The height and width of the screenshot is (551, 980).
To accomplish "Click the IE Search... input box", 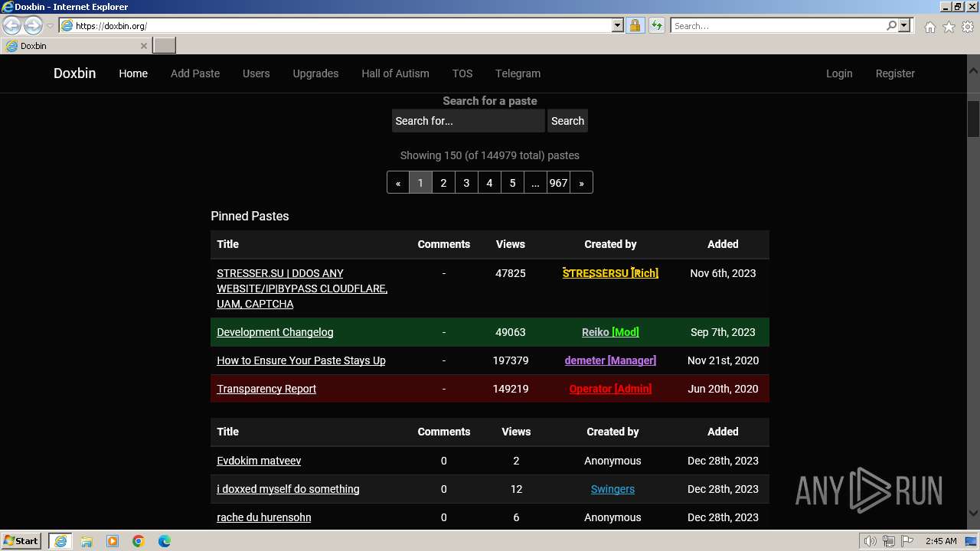I will pos(778,26).
